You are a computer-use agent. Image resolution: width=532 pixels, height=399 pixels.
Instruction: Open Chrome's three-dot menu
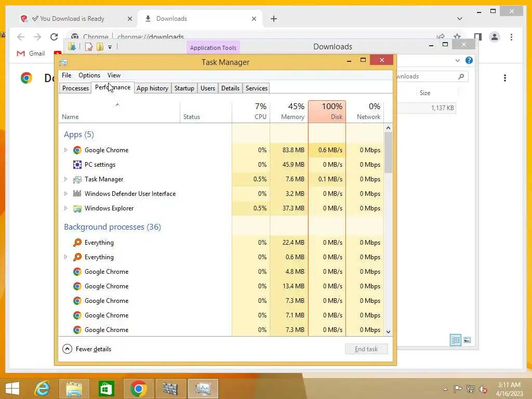(x=511, y=37)
